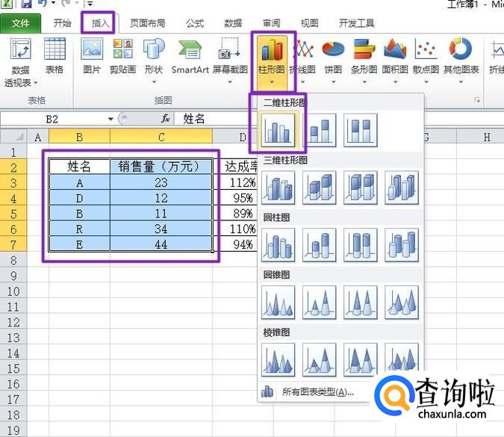
Task: Expand the Name Box dropdown arrow
Action: pyautogui.click(x=111, y=119)
